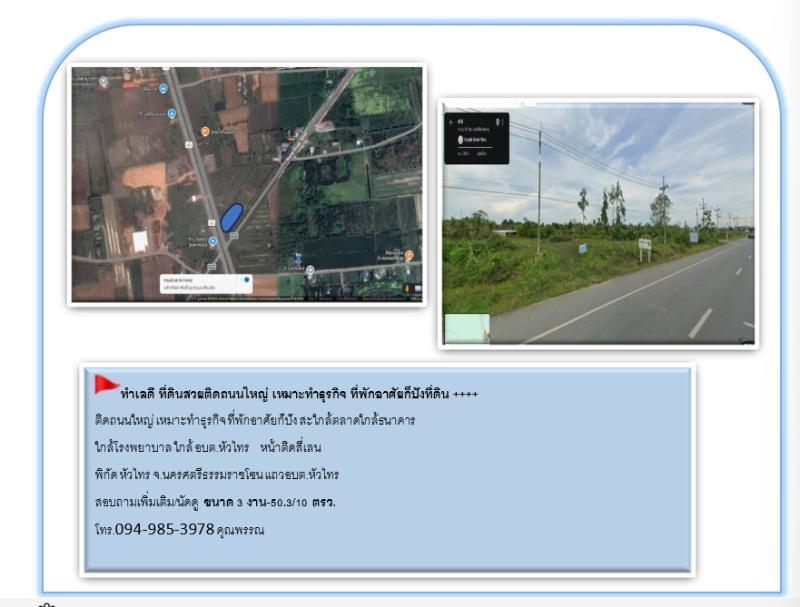
Task: Click the line starting 'พิกัด หัวไทร จ.นครศรีธรรมราช'
Action: (217, 475)
